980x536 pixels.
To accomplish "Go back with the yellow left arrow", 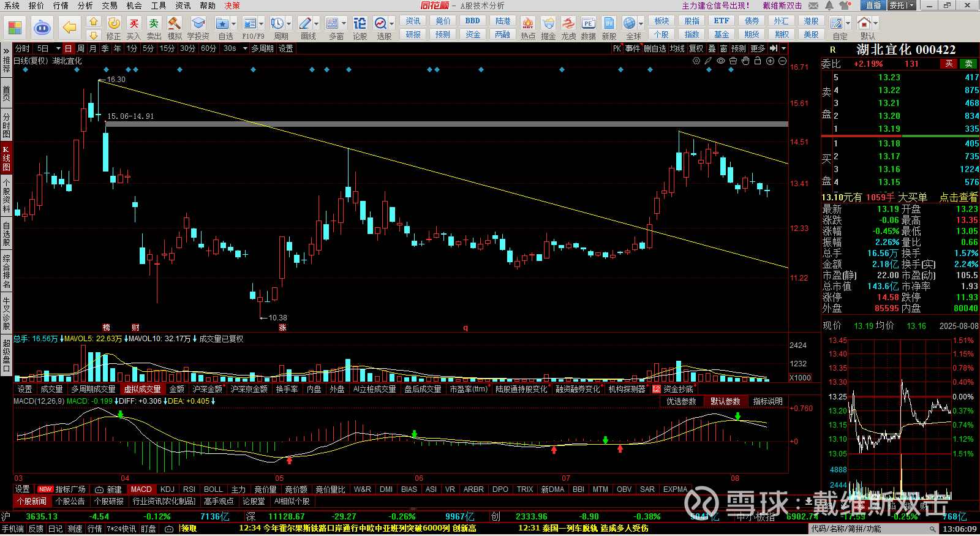I will click(x=70, y=28).
